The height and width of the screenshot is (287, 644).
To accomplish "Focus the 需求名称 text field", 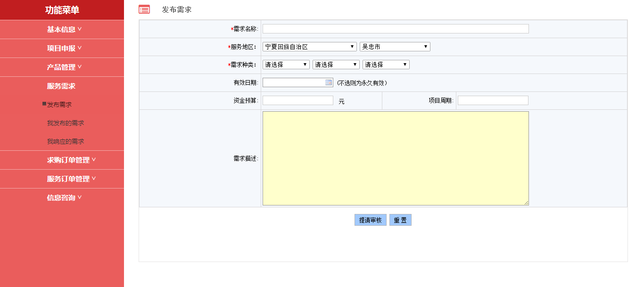I will [x=396, y=29].
